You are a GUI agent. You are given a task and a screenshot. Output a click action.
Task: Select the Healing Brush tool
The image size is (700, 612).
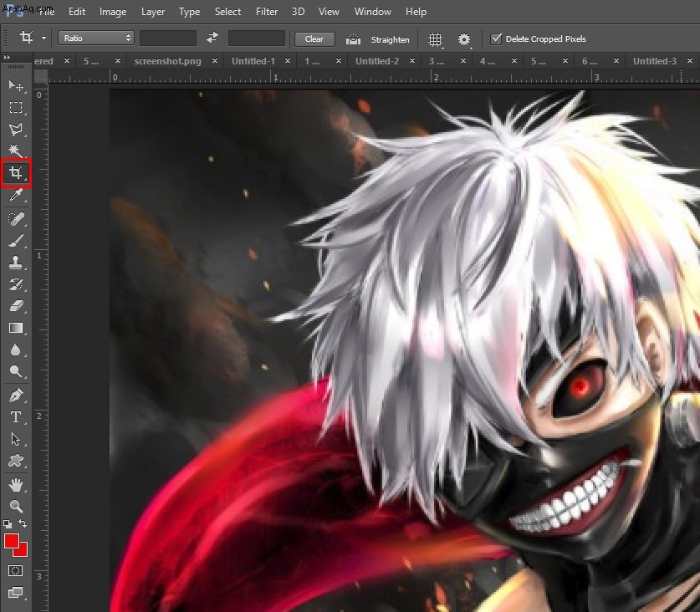click(16, 219)
